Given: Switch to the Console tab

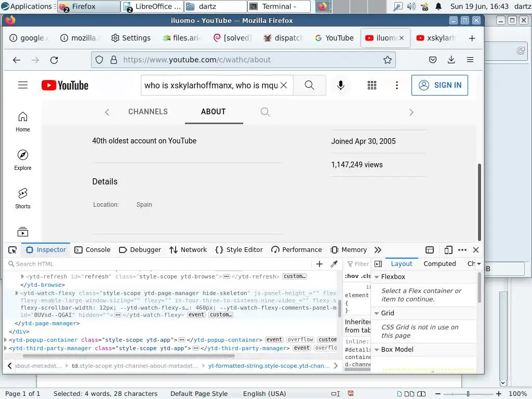Looking at the screenshot, I should click(92, 250).
